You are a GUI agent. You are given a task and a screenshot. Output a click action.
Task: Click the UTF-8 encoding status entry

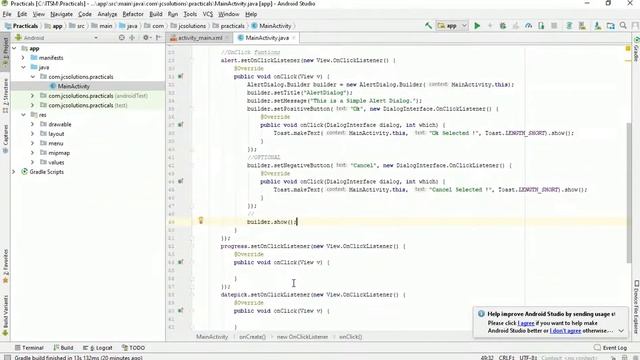(x=528, y=358)
